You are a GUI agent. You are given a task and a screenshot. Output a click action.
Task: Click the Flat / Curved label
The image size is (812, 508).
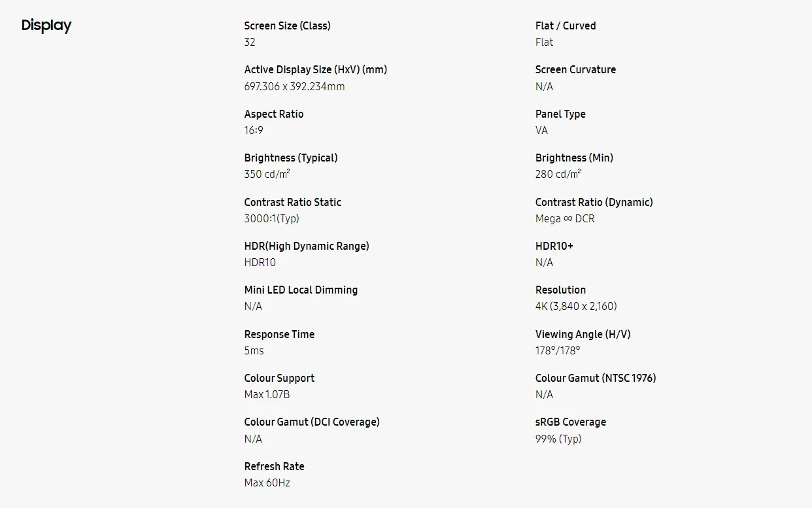566,26
